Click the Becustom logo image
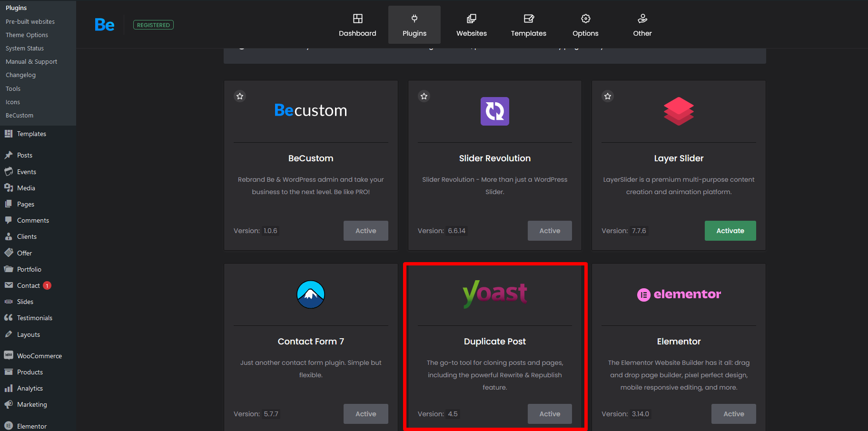The height and width of the screenshot is (431, 868). (x=311, y=110)
